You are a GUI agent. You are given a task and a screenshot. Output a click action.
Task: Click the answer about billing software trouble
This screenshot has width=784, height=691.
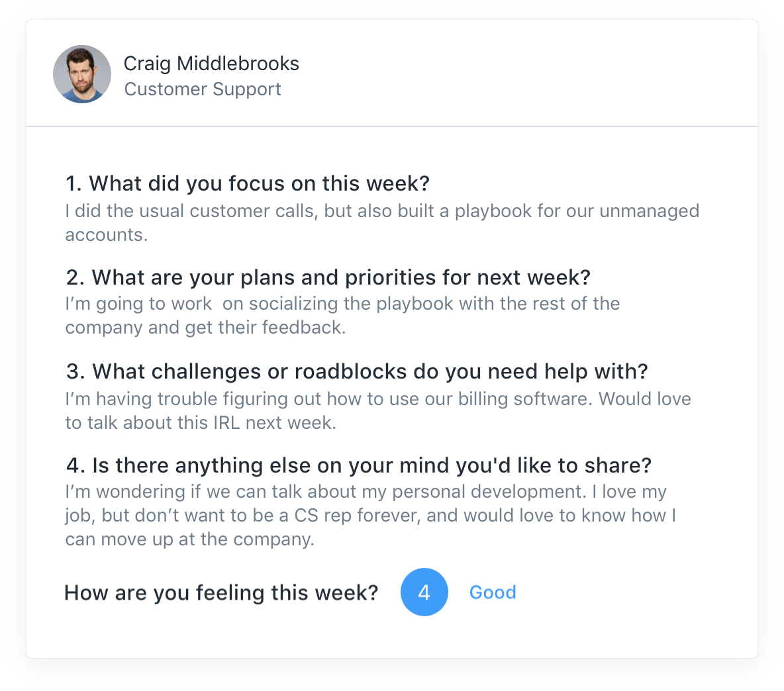click(x=378, y=411)
